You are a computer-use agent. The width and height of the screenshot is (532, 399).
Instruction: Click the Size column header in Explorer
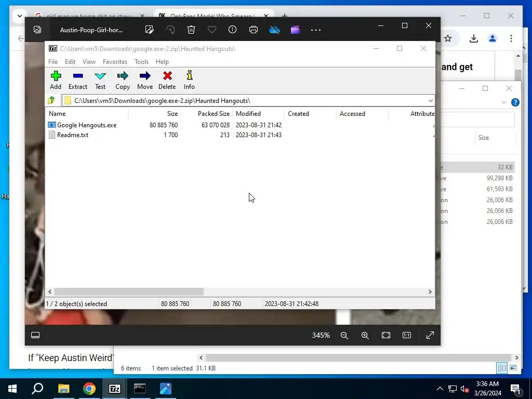[x=484, y=138]
